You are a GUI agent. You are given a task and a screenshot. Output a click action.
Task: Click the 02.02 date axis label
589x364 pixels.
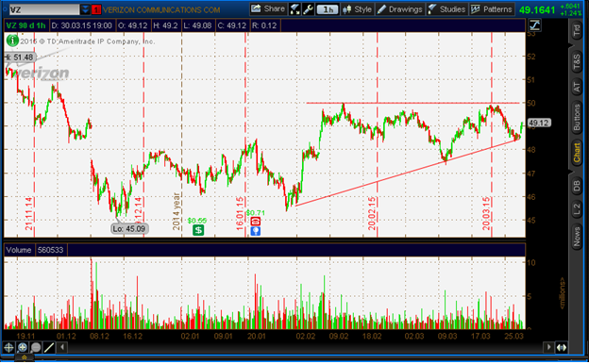[x=305, y=336]
